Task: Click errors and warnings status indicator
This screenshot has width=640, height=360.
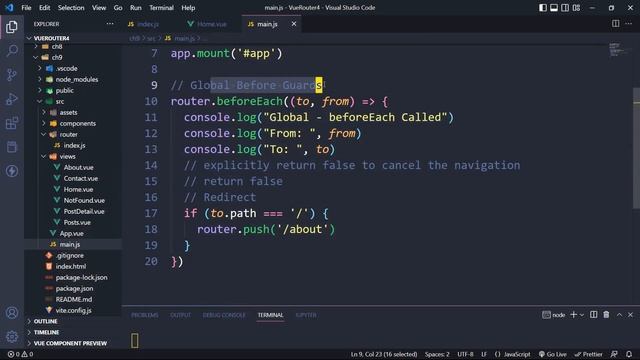Action: [x=20, y=354]
